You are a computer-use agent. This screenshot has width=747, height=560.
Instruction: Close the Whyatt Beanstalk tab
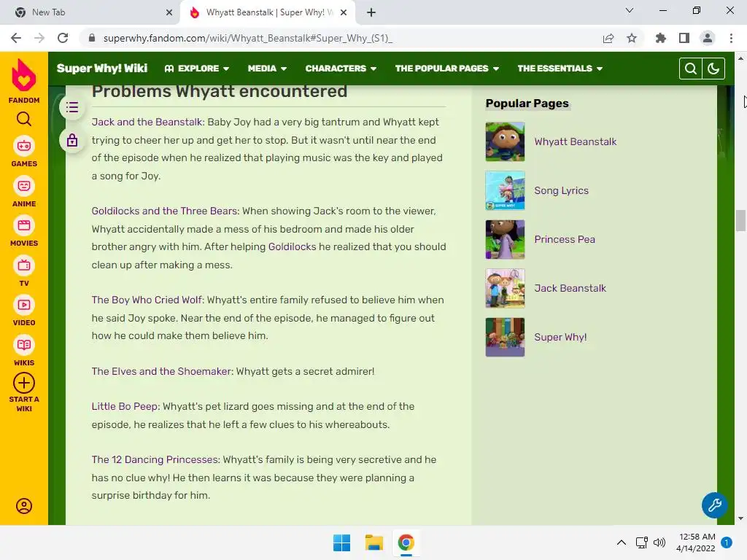click(x=344, y=12)
